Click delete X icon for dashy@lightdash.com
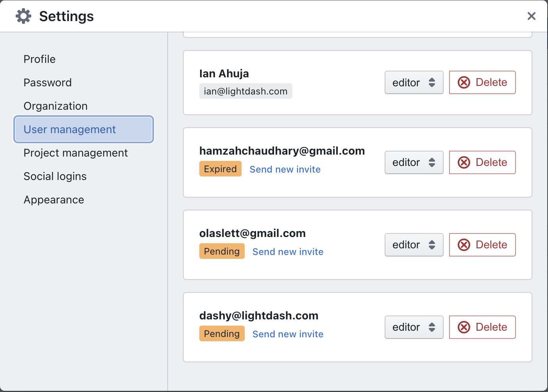The width and height of the screenshot is (548, 392). pos(464,327)
